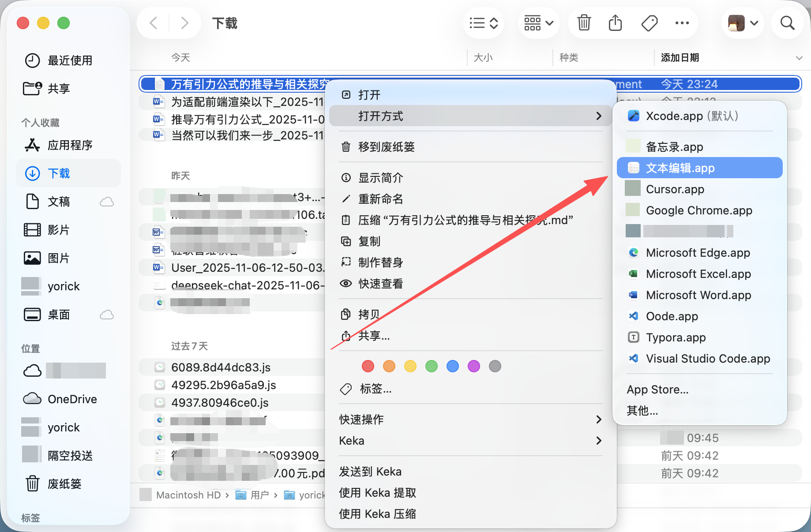Open 应用程序 in the sidebar
Viewport: 811px width, 532px height.
pos(70,145)
